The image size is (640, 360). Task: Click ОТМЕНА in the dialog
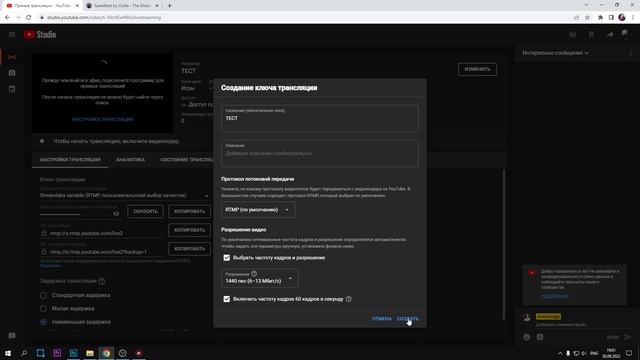coord(382,319)
